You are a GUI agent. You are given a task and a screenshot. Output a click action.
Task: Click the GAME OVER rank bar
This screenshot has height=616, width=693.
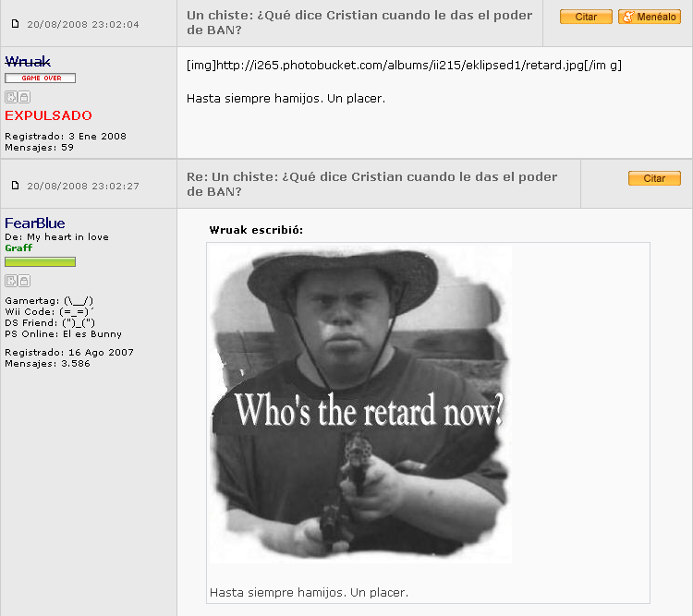[x=41, y=79]
